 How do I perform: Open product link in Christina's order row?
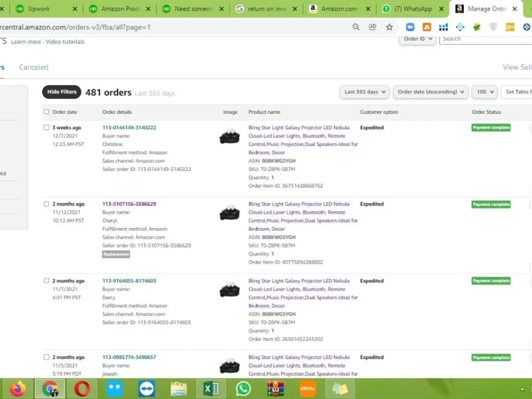click(303, 140)
